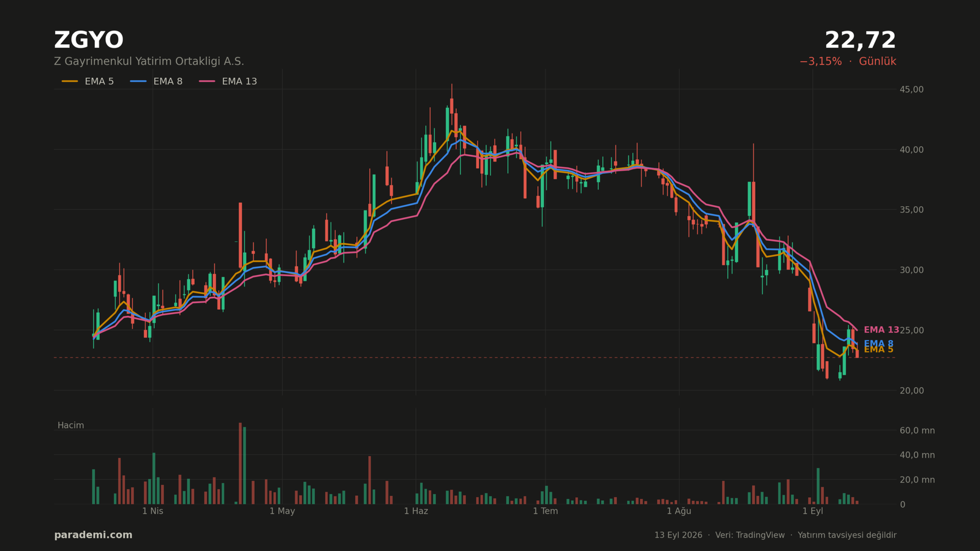Image resolution: width=980 pixels, height=551 pixels.
Task: Click the 20,0 mn volume axis label
Action: [x=917, y=480]
